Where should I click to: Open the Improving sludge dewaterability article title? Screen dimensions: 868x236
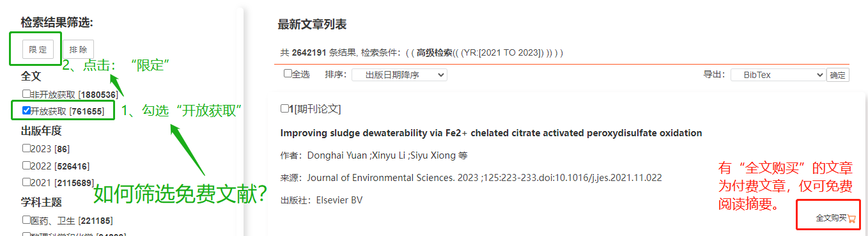pos(491,133)
